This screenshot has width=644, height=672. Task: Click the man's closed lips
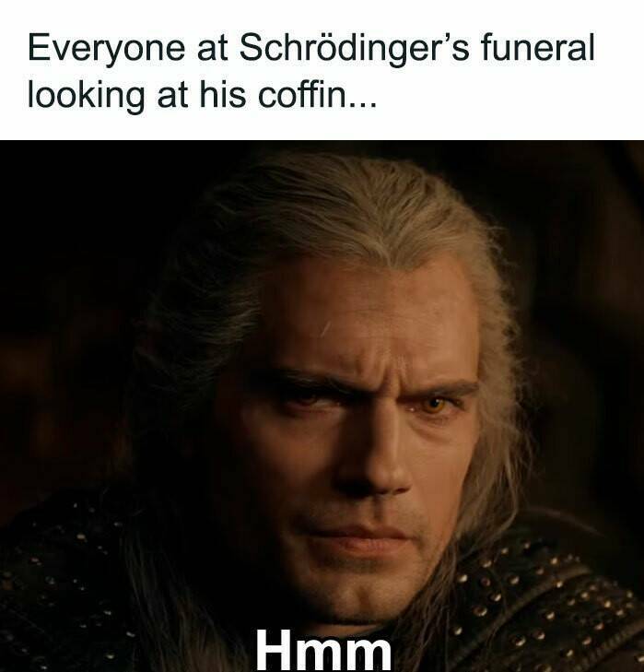(359, 539)
